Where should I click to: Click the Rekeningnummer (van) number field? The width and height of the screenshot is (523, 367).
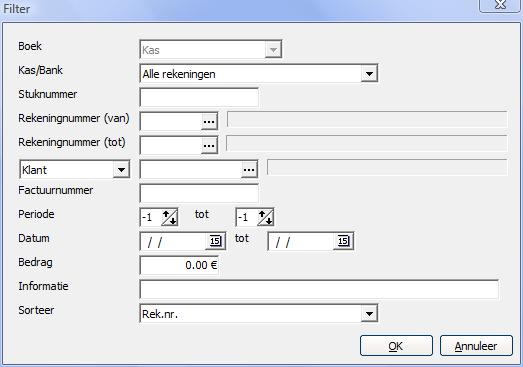(x=171, y=121)
